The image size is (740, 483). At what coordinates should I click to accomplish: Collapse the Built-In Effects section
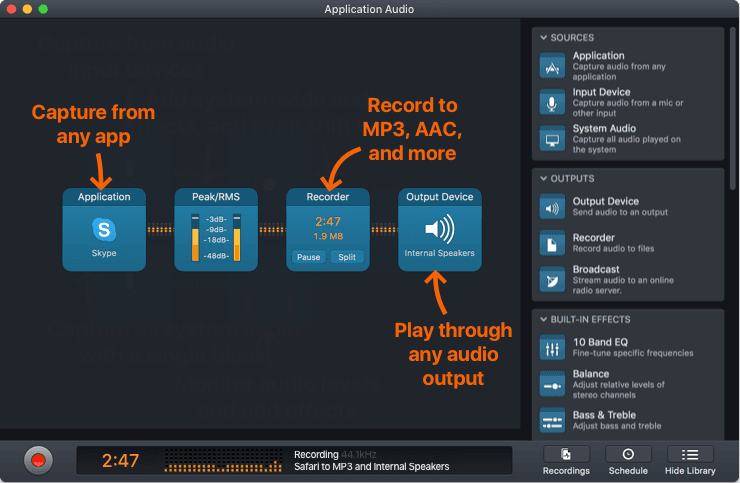click(544, 320)
